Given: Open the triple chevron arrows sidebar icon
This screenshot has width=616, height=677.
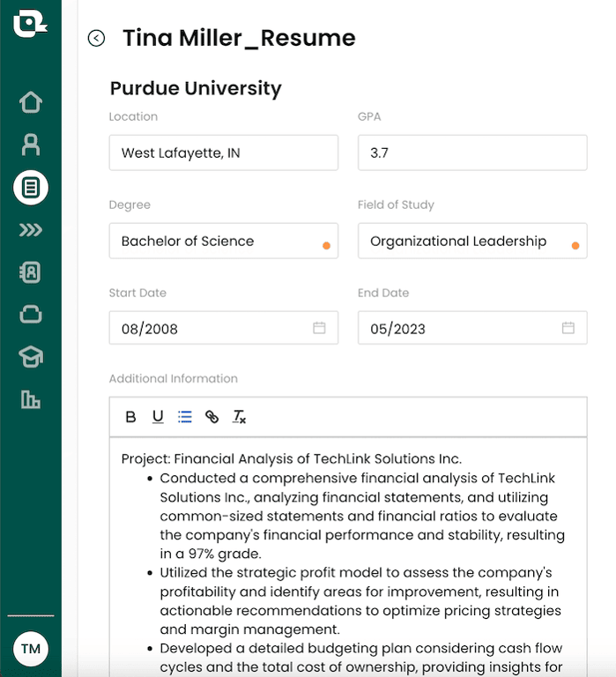Looking at the screenshot, I should pyautogui.click(x=31, y=230).
